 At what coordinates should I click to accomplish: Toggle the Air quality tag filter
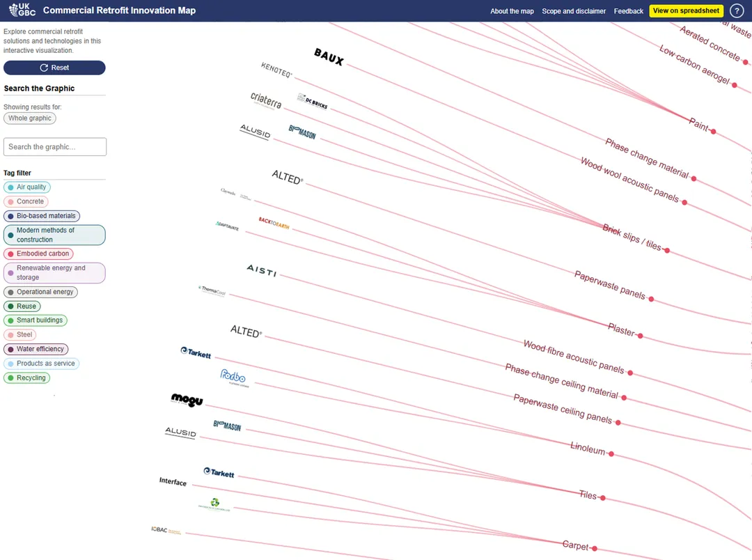pyautogui.click(x=27, y=187)
